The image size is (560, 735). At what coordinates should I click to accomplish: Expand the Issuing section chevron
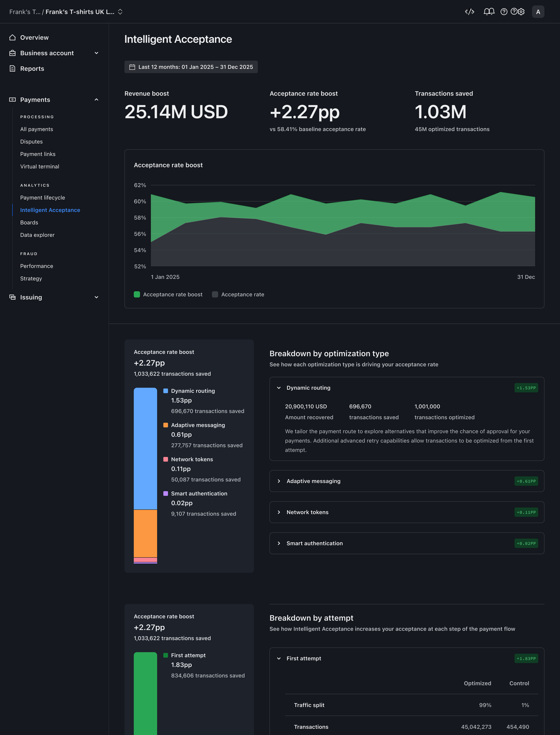pyautogui.click(x=96, y=297)
